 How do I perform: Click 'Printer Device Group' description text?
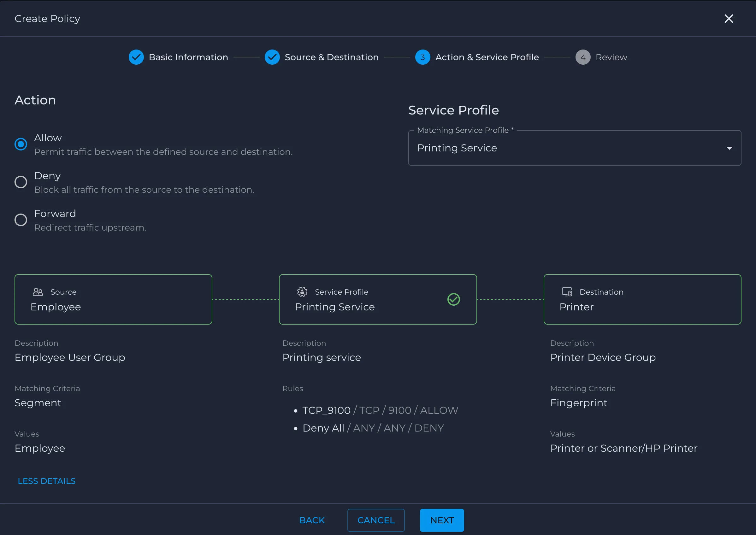[602, 357]
